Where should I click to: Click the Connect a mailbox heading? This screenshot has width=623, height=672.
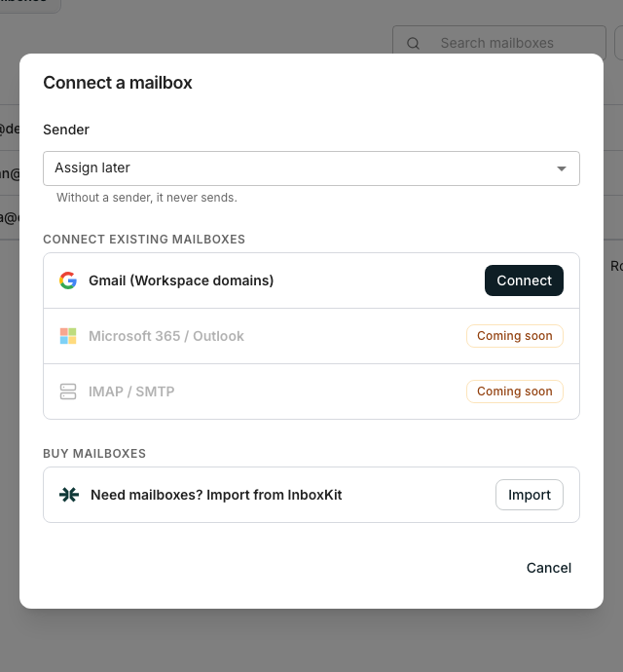(x=118, y=83)
